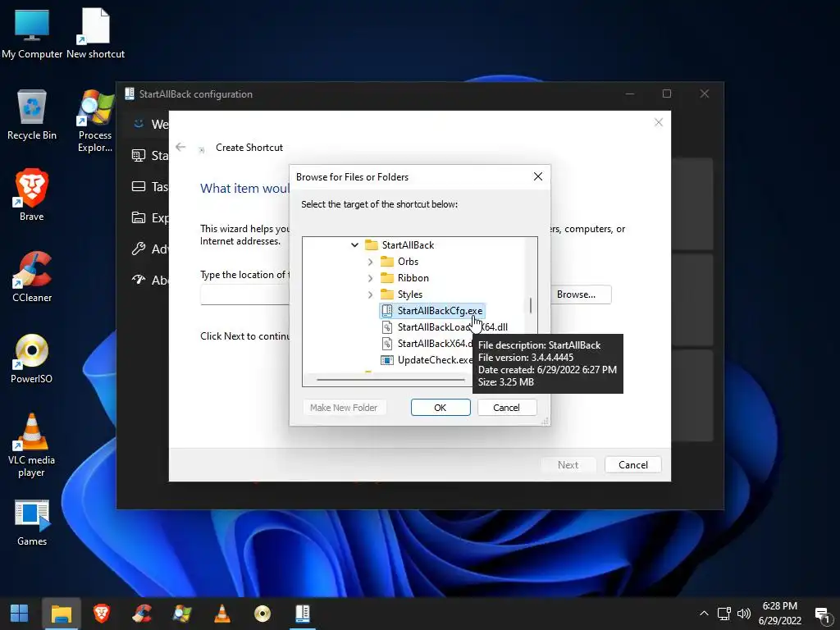840x630 pixels.
Task: Open the Explorer tab in StartAllBack
Action: coord(150,217)
